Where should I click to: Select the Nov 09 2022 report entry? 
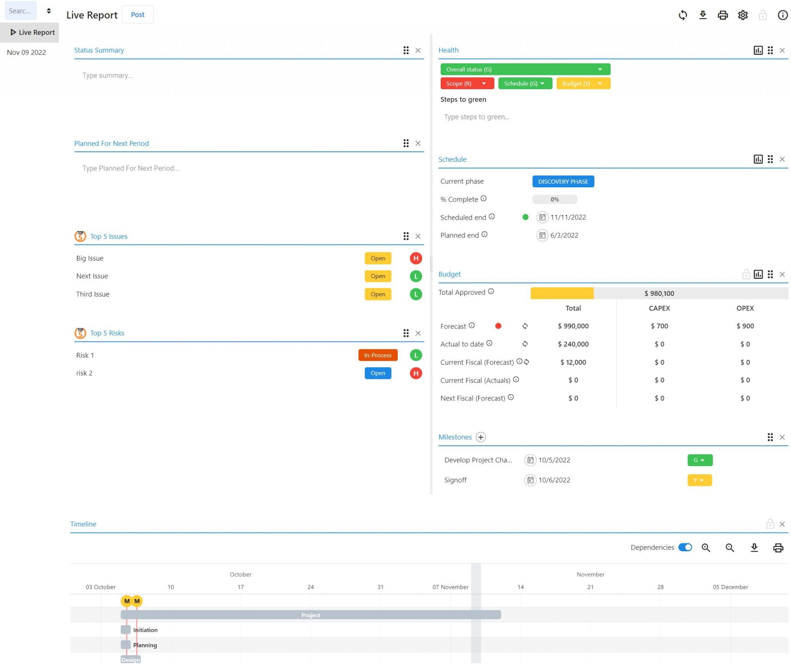click(26, 52)
